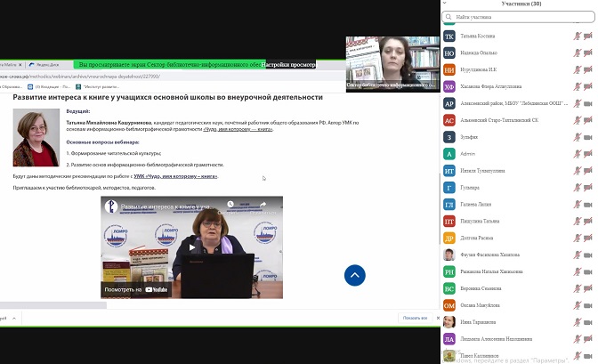Image resolution: width=598 pixels, height=364 pixels.
Task: Click the host portrait photo beside Ведущий
Action: [x=36, y=137]
